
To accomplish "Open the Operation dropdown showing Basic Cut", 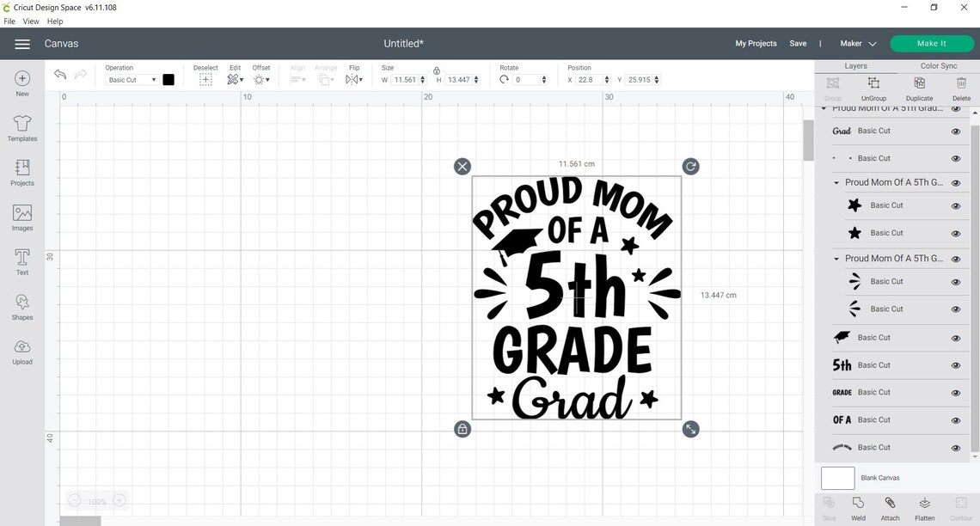I will (129, 79).
